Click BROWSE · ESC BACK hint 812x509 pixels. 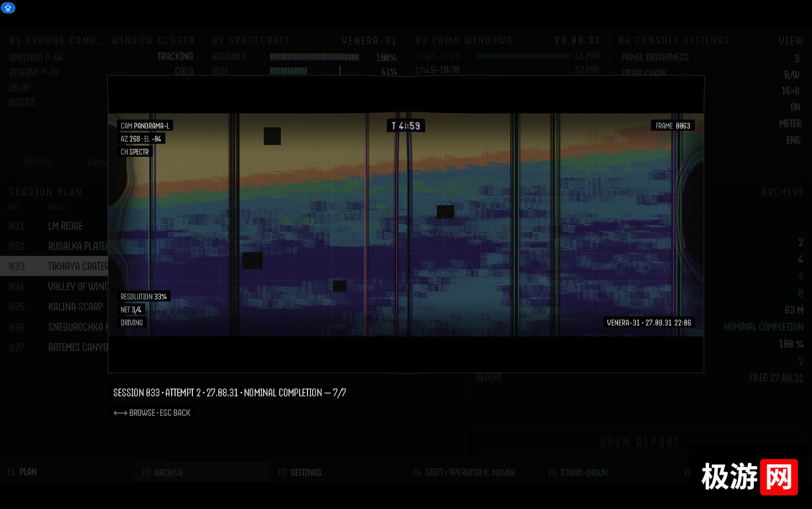(x=152, y=413)
